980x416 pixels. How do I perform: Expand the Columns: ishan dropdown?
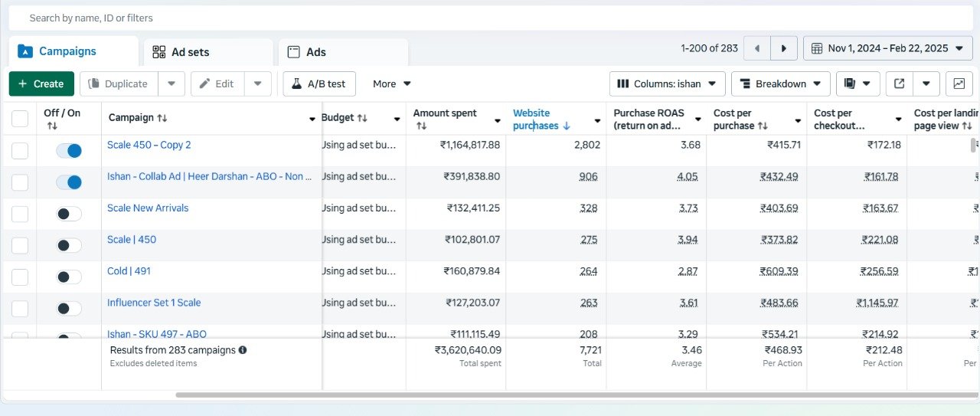pyautogui.click(x=667, y=84)
